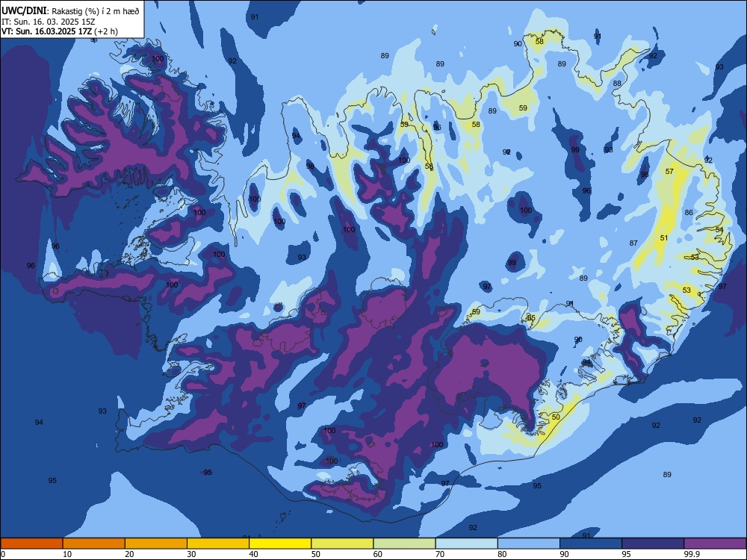Screen dimensions: 747x560
Task: Click the 65 humidity value on the map
Action: click(532, 317)
